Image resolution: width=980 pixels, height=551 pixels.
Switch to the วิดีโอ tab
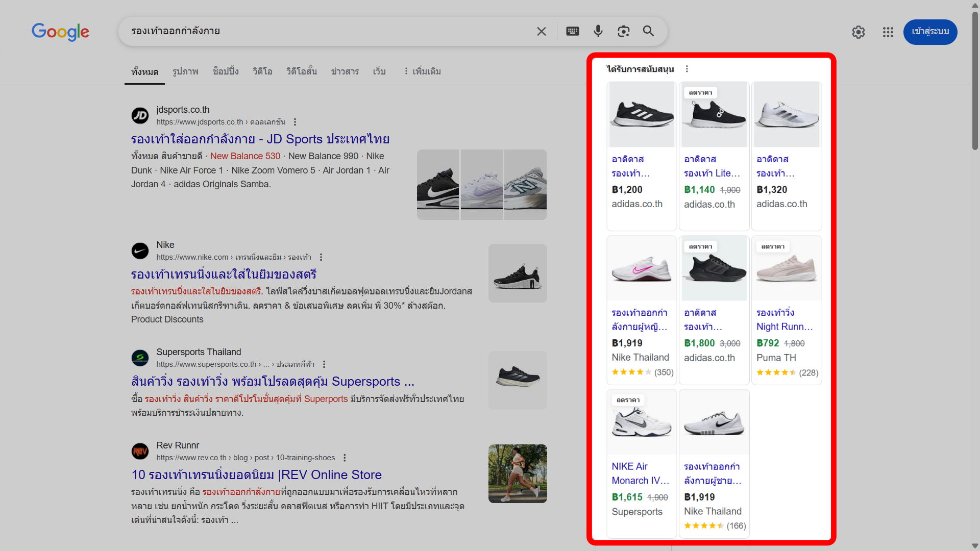point(262,71)
